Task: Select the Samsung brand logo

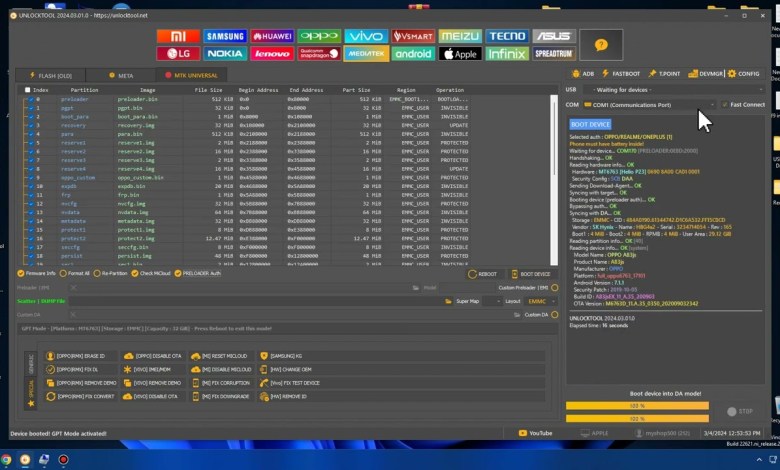Action: (x=225, y=36)
